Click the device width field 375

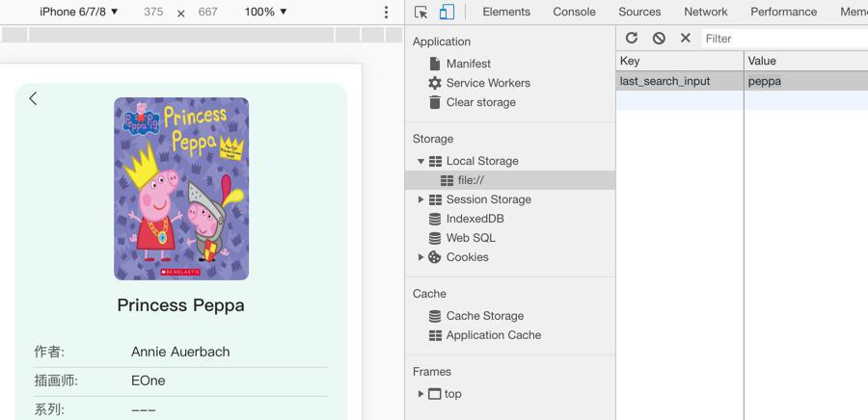point(153,12)
